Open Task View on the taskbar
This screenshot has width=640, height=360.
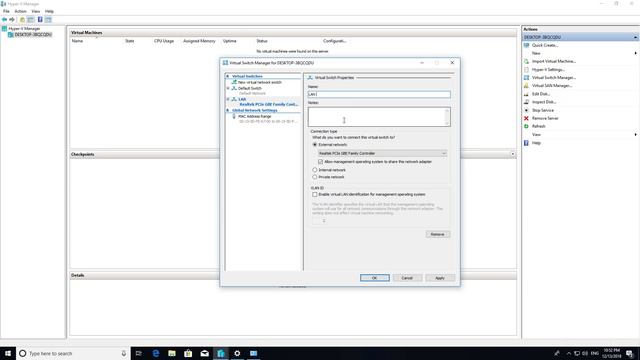coord(139,353)
